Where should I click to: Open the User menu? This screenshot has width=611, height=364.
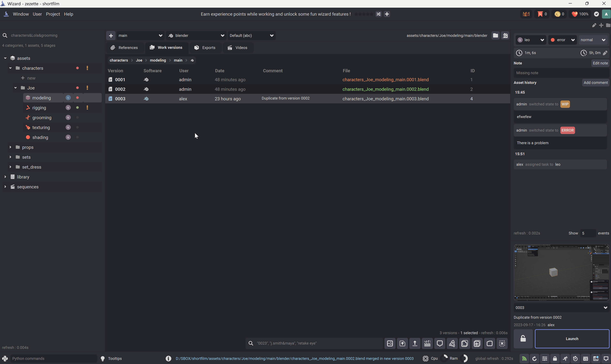point(37,14)
